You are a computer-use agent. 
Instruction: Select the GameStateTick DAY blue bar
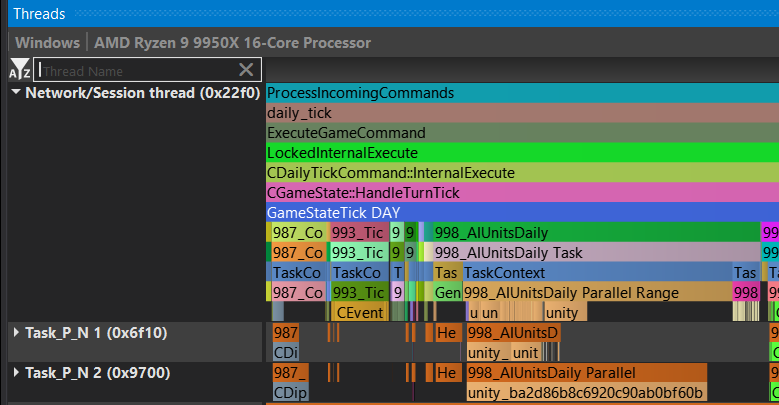[523, 212]
